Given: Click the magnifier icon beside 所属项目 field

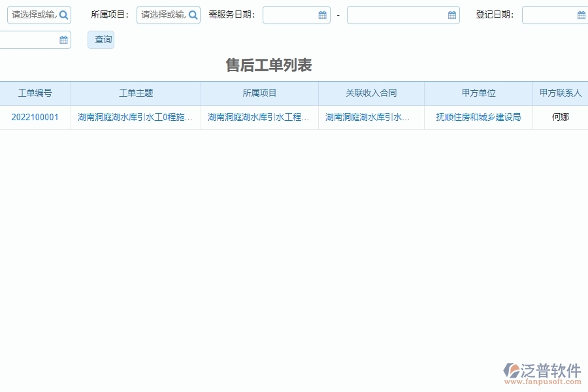Looking at the screenshot, I should [x=193, y=14].
